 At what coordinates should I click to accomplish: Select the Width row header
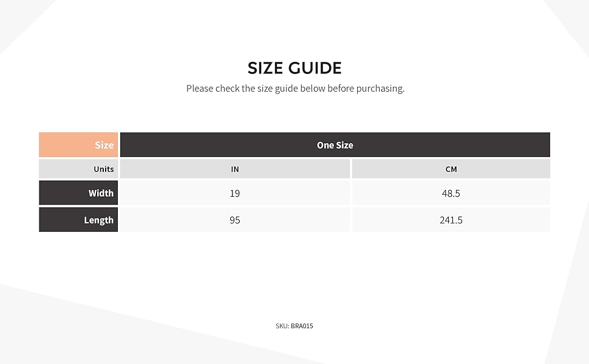79,194
